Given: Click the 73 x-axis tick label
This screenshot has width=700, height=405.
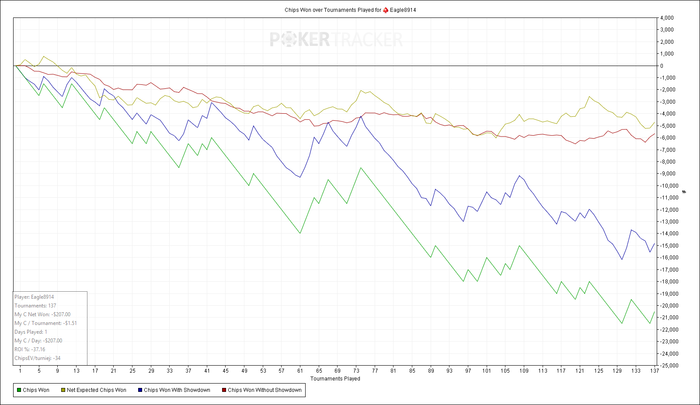Looking at the screenshot, I should (x=356, y=371).
